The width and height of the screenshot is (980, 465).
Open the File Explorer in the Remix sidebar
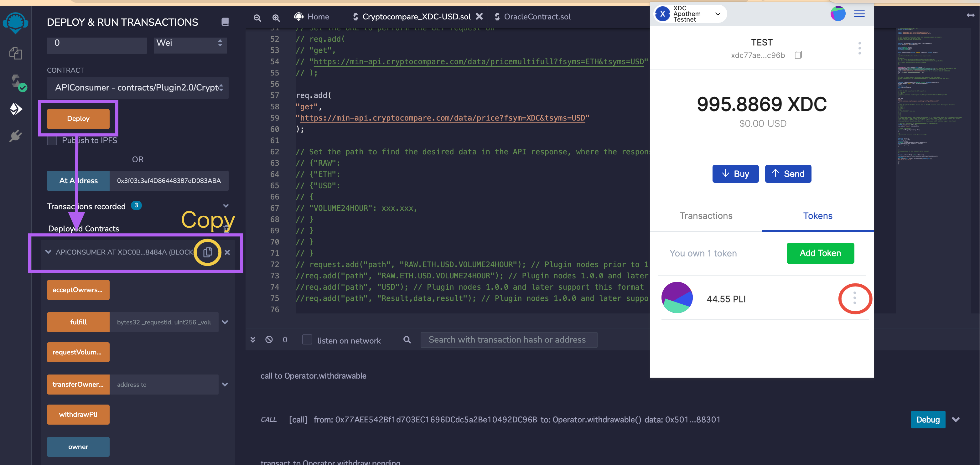click(16, 53)
